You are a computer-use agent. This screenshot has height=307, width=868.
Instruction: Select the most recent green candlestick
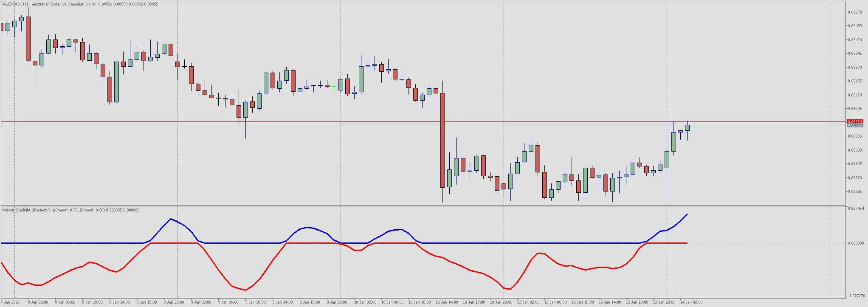point(687,127)
